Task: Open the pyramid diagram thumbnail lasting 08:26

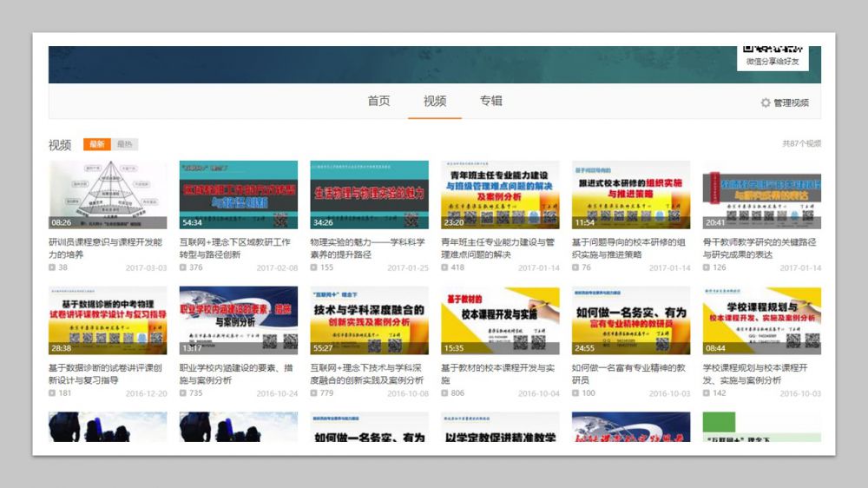Action: coord(108,195)
